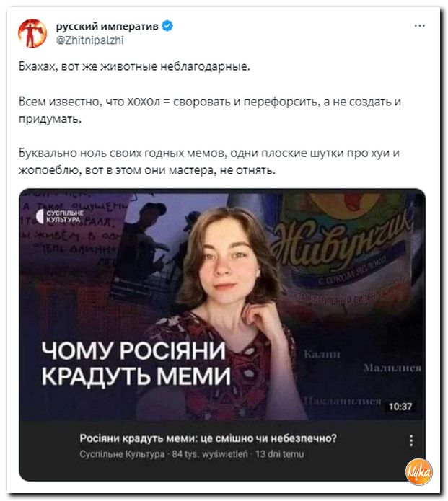Click the first tweet line starting 'Бхахах'
Image resolution: width=448 pixels, height=501 pixels.
[x=134, y=66]
